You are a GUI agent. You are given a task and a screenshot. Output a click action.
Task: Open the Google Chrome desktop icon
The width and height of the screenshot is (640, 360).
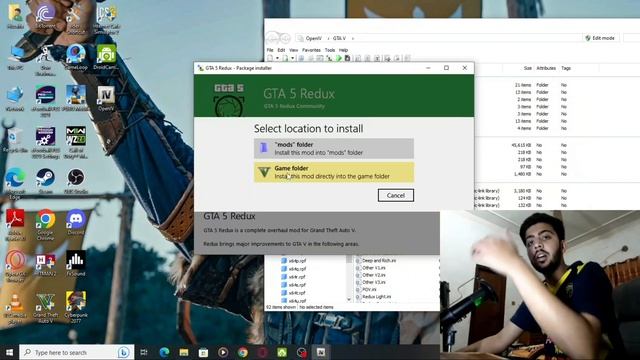(45, 224)
